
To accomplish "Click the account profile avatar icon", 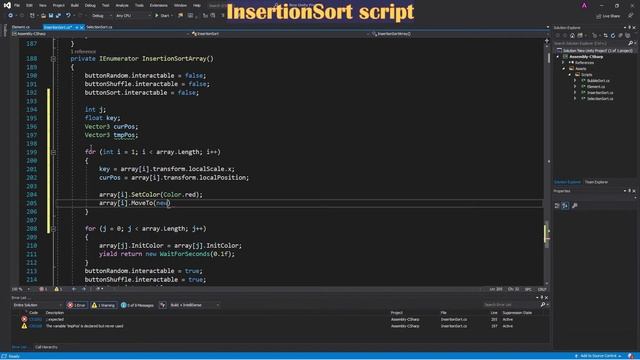I will (x=584, y=5).
